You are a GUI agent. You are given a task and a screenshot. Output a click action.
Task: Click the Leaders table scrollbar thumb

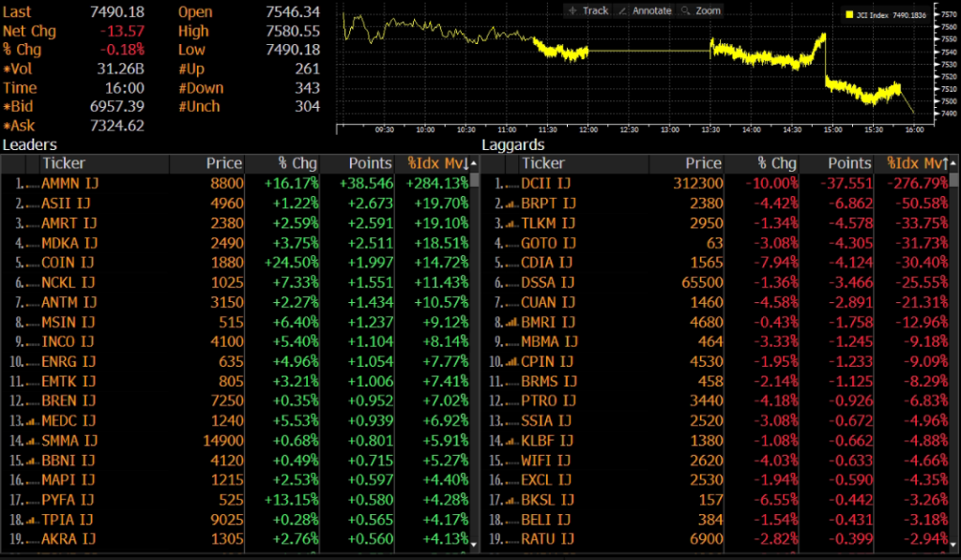click(474, 179)
